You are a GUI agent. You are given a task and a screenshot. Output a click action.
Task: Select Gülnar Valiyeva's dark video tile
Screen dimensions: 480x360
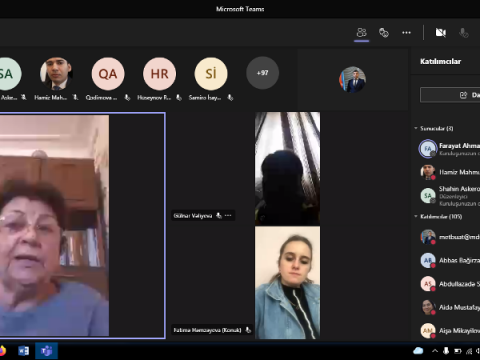(287, 169)
